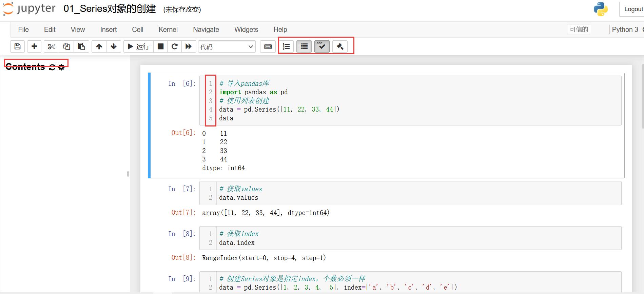Viewport: 644px width, 294px height.
Task: Click the Jupyter logo
Action: (29, 9)
